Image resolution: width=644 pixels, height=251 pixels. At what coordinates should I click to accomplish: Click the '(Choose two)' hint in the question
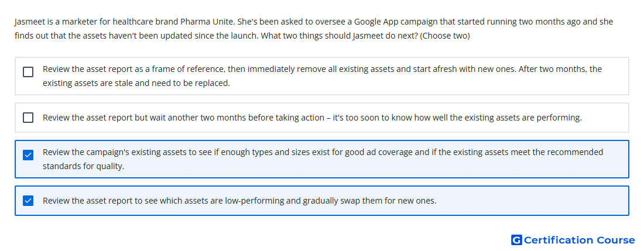(x=445, y=36)
